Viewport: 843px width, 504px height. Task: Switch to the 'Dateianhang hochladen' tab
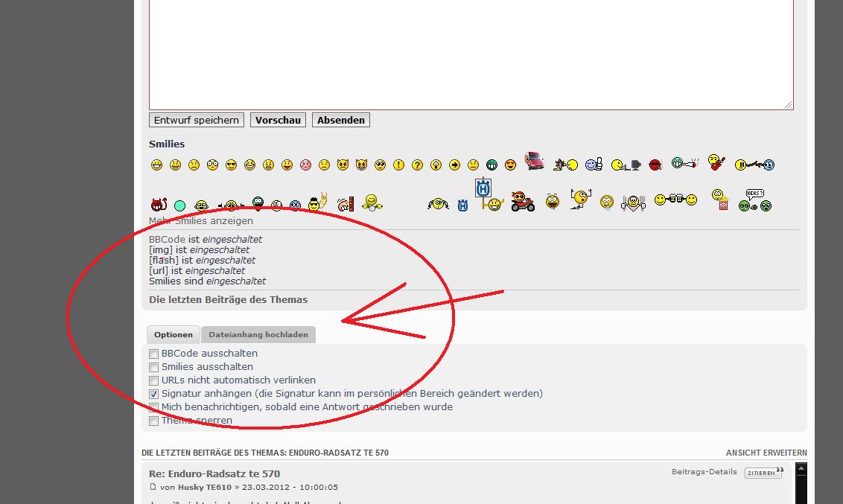pos(258,335)
